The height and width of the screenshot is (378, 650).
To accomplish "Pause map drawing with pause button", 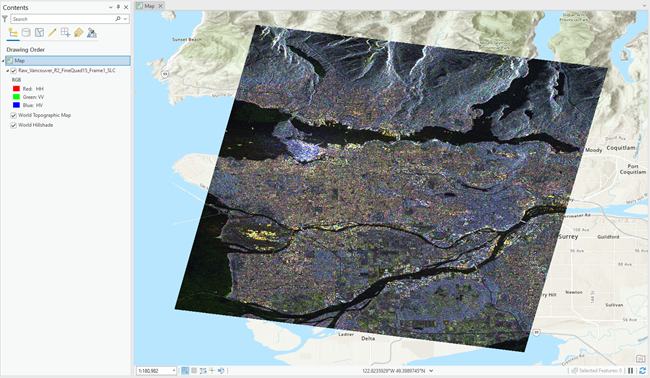I will pyautogui.click(x=631, y=371).
